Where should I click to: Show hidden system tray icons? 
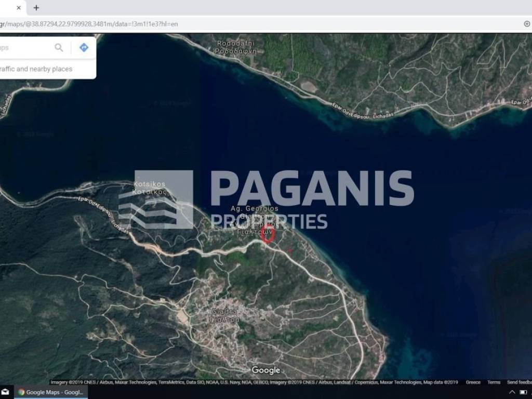512,392
